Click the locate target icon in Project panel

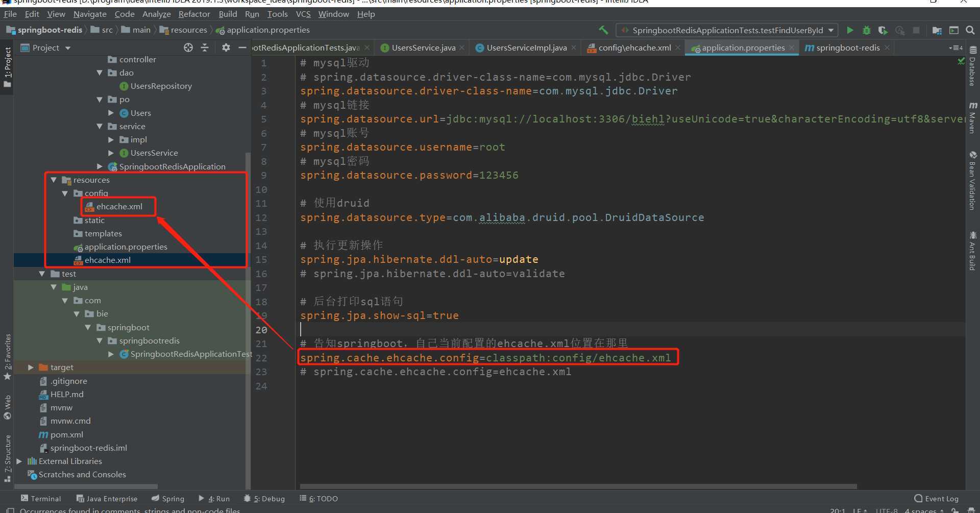pyautogui.click(x=188, y=47)
